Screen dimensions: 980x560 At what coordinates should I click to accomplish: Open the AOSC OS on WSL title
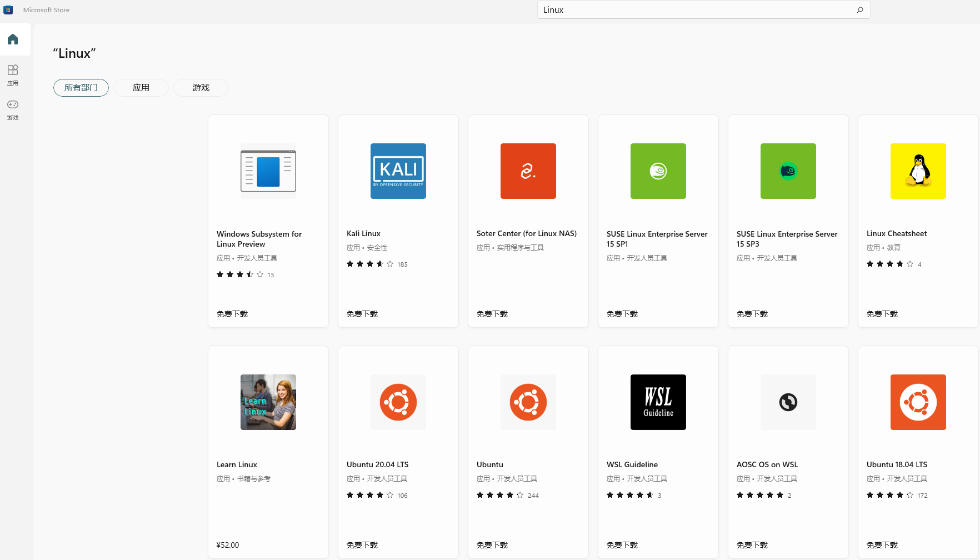tap(767, 464)
